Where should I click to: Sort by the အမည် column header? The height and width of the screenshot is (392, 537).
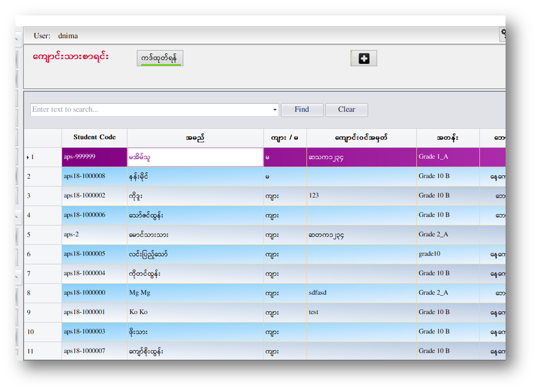(x=195, y=138)
